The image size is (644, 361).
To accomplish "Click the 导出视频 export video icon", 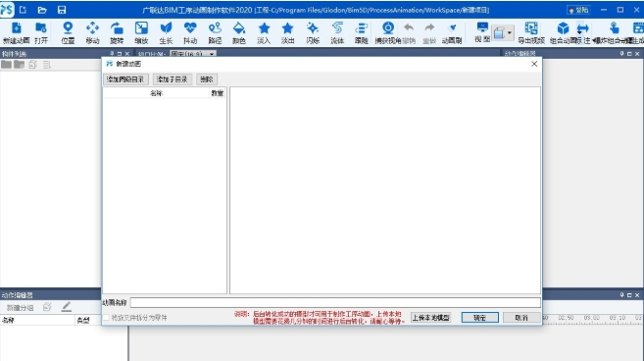I will tap(531, 28).
